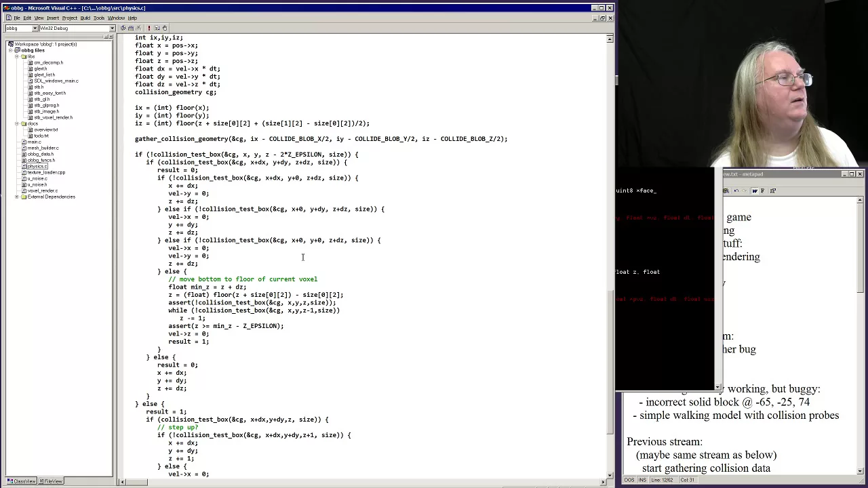Open the Tools menu
Image resolution: width=868 pixels, height=488 pixels.
pyautogui.click(x=99, y=18)
